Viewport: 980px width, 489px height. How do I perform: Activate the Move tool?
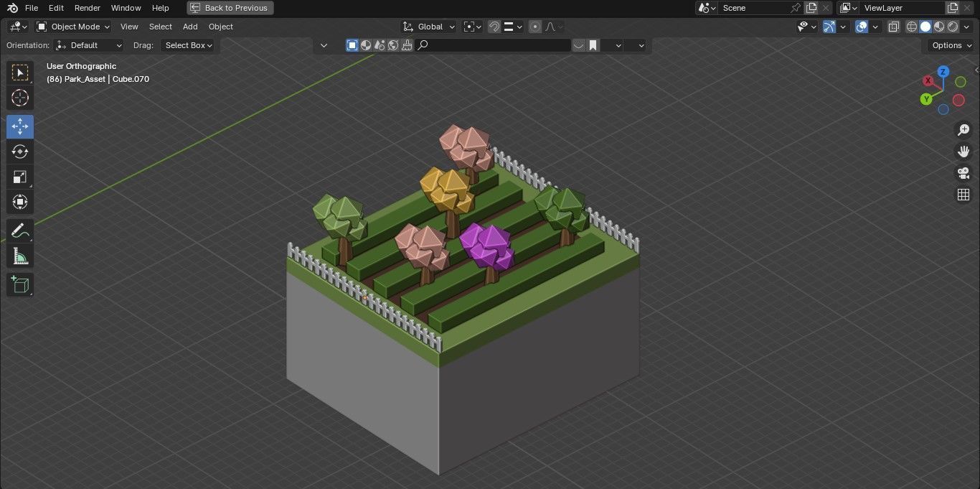coord(20,127)
